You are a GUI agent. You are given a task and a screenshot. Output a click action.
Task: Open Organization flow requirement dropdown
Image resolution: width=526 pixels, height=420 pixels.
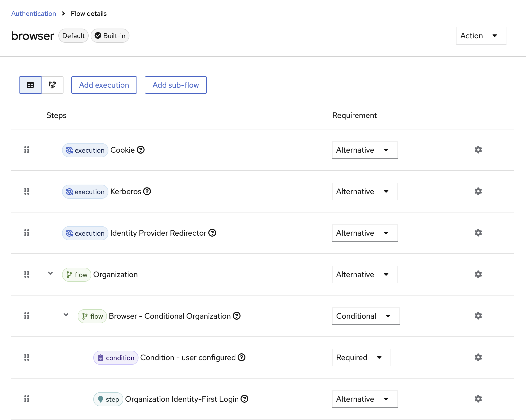365,274
